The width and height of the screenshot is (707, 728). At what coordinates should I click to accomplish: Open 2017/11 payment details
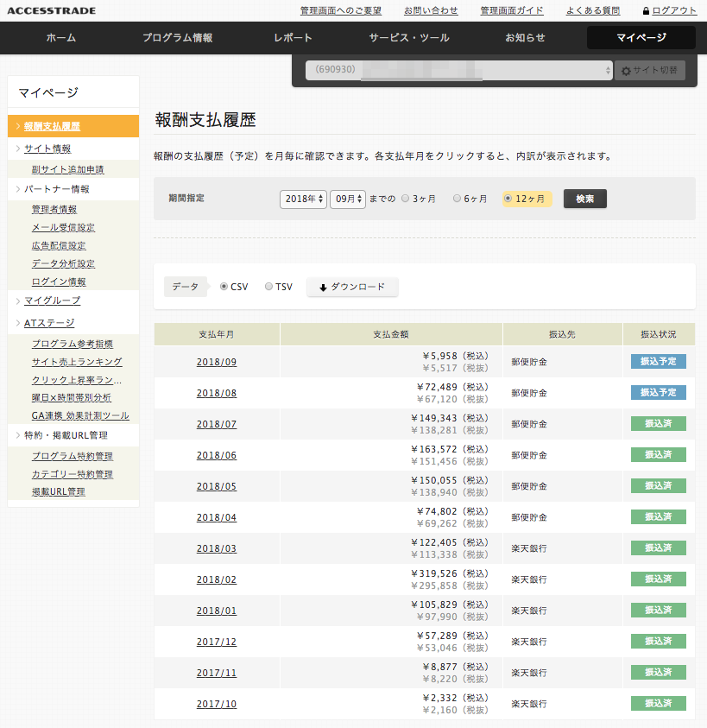tap(217, 674)
